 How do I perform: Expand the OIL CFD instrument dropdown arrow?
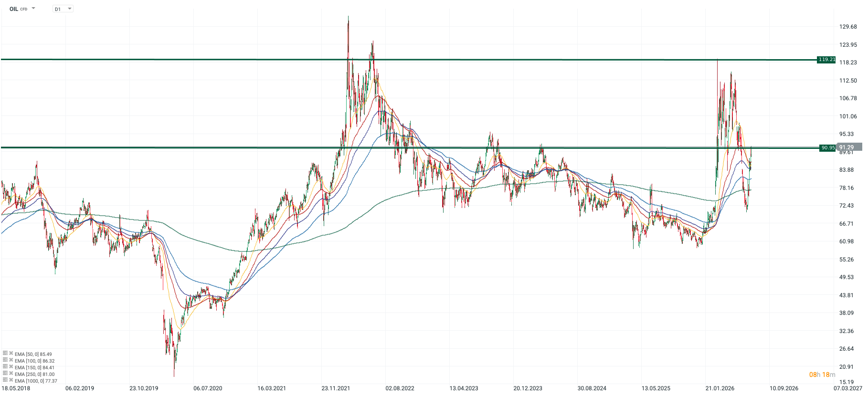(x=33, y=9)
